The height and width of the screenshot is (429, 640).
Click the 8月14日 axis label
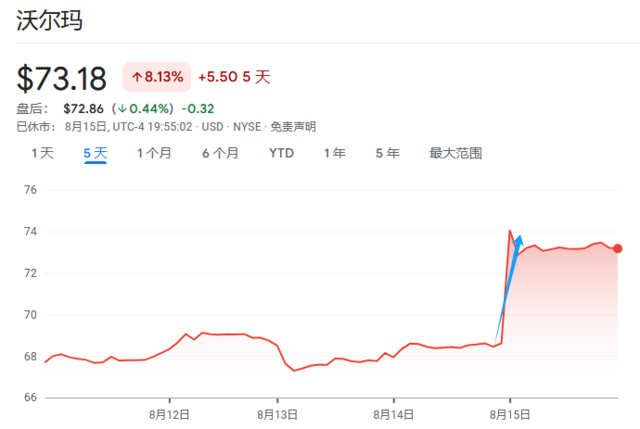pos(393,415)
